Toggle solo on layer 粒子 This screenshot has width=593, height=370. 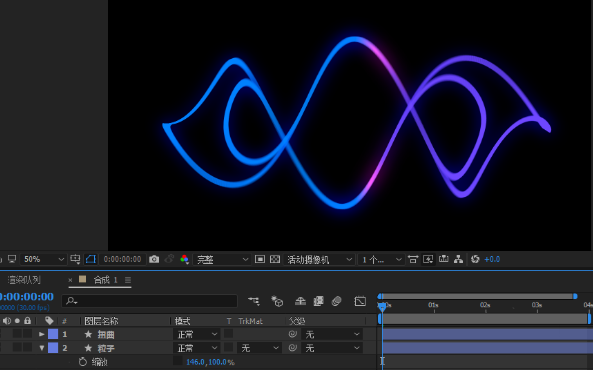pos(17,347)
